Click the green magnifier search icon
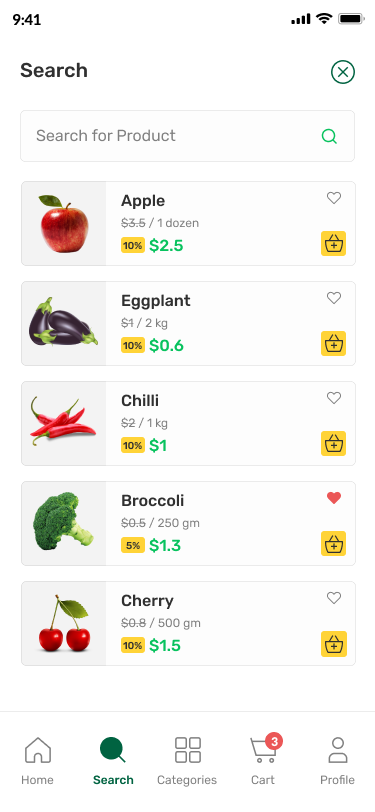 pos(329,136)
